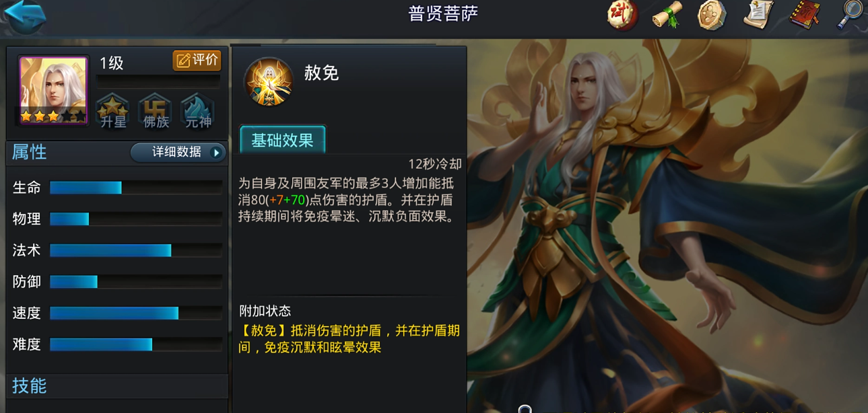Click the 速度 stat bar

pos(136,313)
